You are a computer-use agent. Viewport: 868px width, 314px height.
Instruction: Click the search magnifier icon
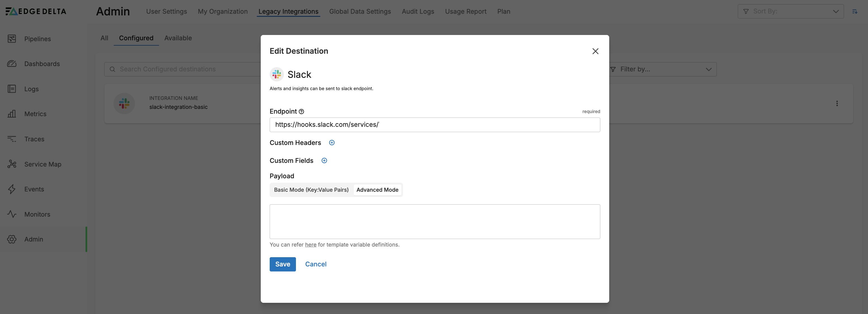[x=113, y=69]
